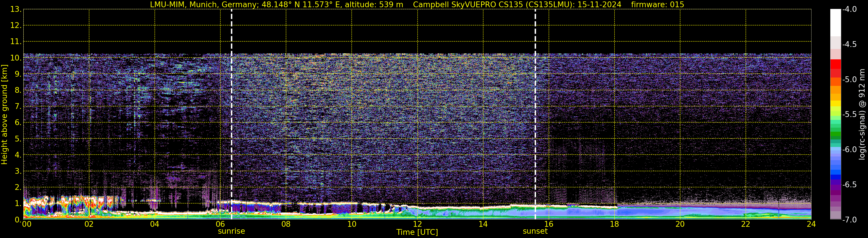Click the date '15-11-2024' in the title
Viewport: 868px width, 238px height.
point(599,4)
